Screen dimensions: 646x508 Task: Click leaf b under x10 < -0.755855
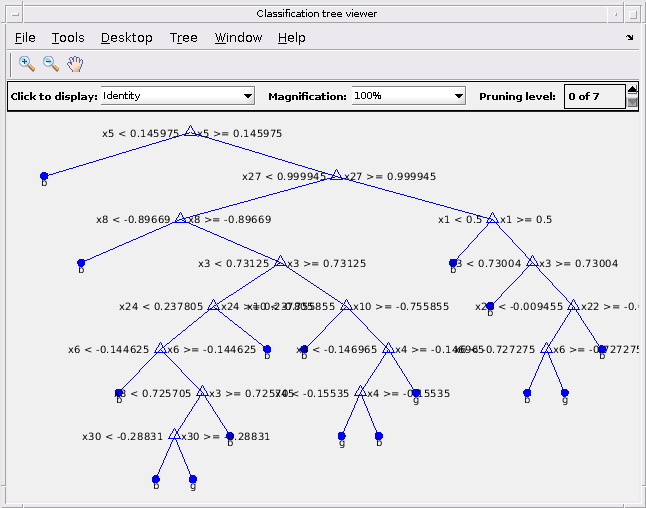[x=304, y=349]
